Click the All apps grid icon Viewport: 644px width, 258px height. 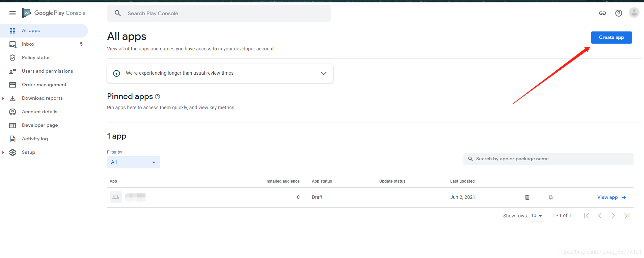pos(12,31)
